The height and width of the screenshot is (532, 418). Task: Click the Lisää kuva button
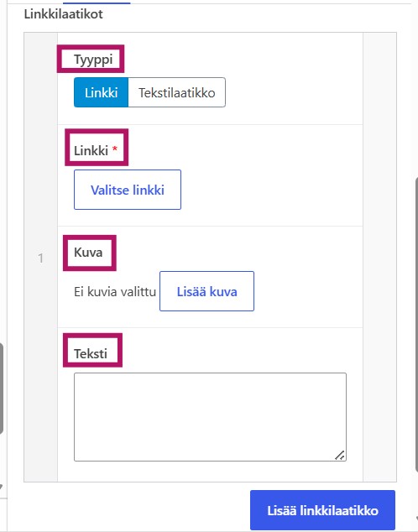coord(207,291)
